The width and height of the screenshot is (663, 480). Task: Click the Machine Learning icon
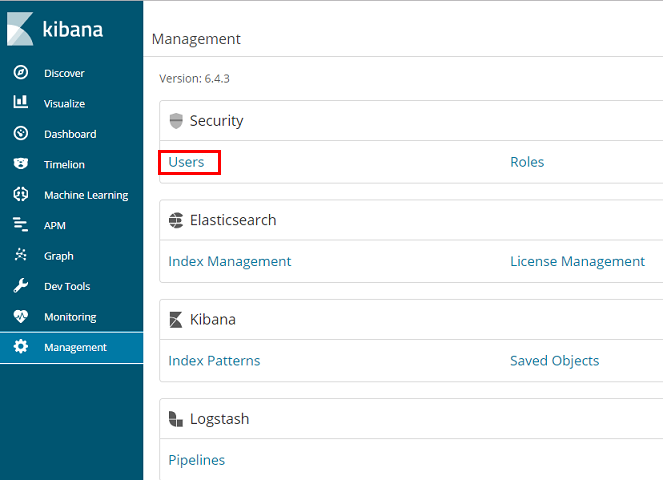click(21, 195)
